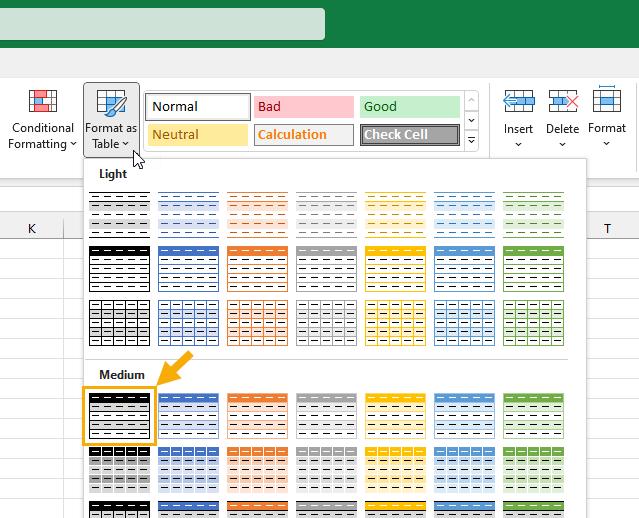Choose the blue Light banded table style
Screen dimensions: 639x518
(x=188, y=215)
